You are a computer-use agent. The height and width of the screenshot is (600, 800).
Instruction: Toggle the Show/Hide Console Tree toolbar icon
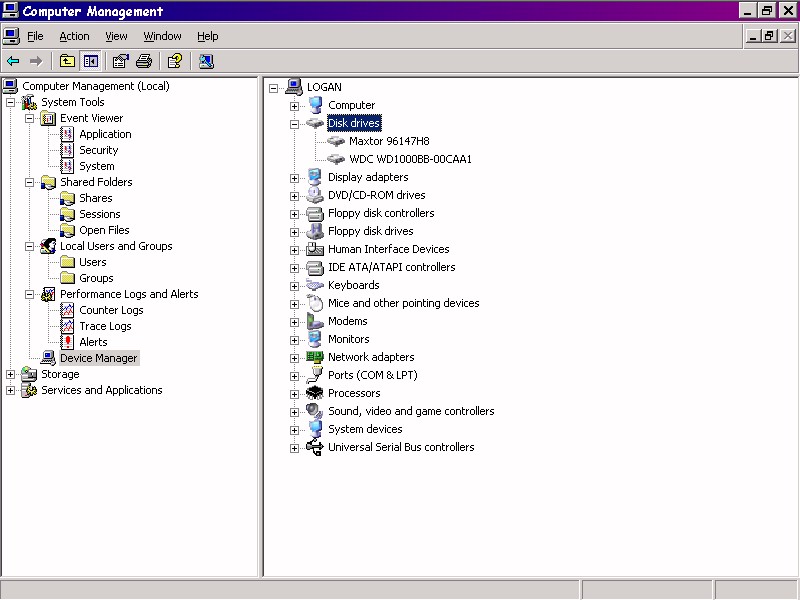[x=91, y=62]
